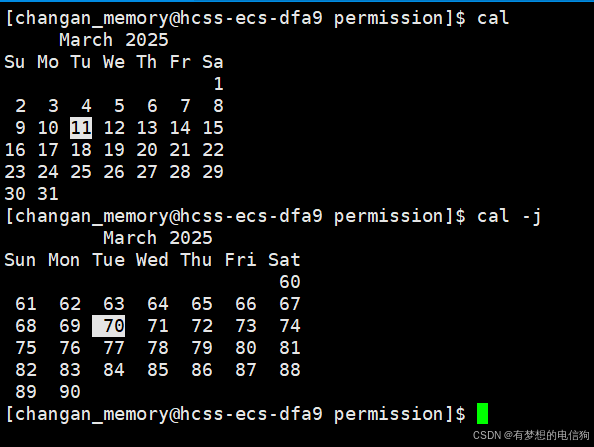Click Julian day 67 under Sat
The height and width of the screenshot is (447, 594).
[290, 304]
